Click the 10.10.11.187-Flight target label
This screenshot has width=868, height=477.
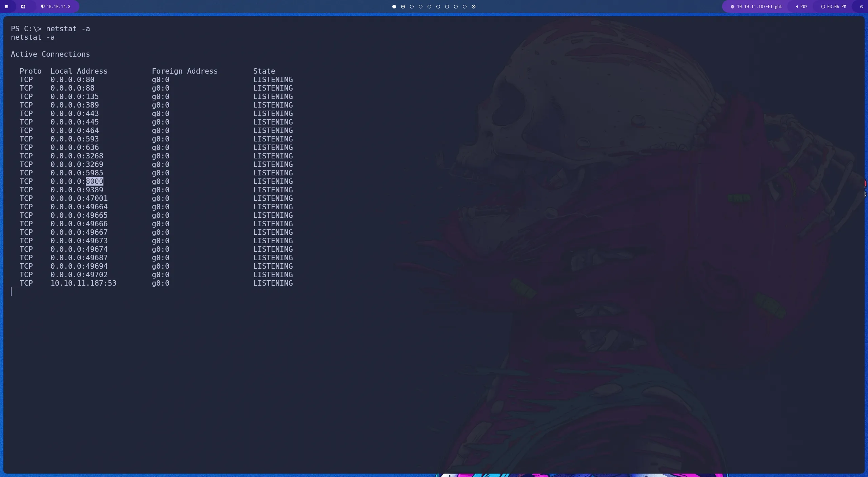tap(759, 6)
